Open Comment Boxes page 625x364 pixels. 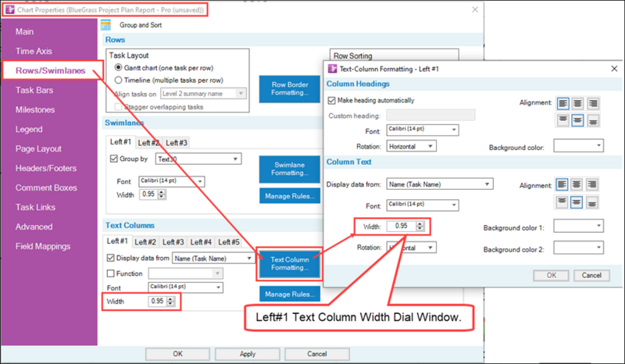point(46,187)
